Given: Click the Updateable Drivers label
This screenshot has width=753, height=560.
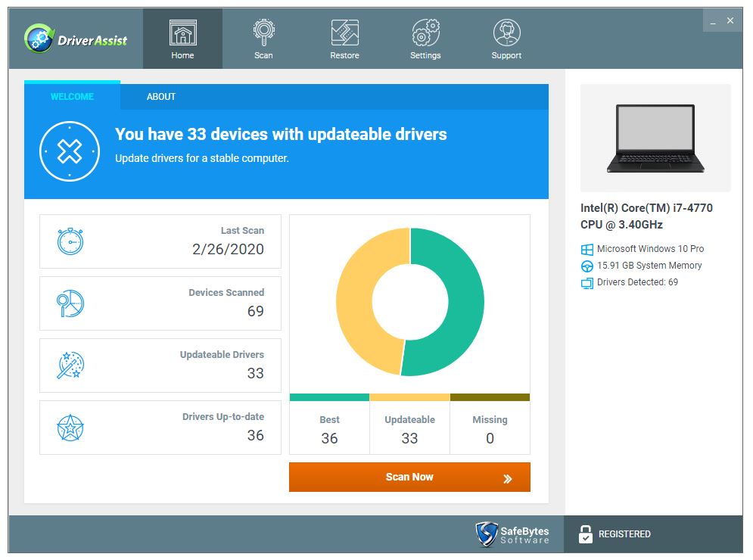Looking at the screenshot, I should (x=222, y=354).
